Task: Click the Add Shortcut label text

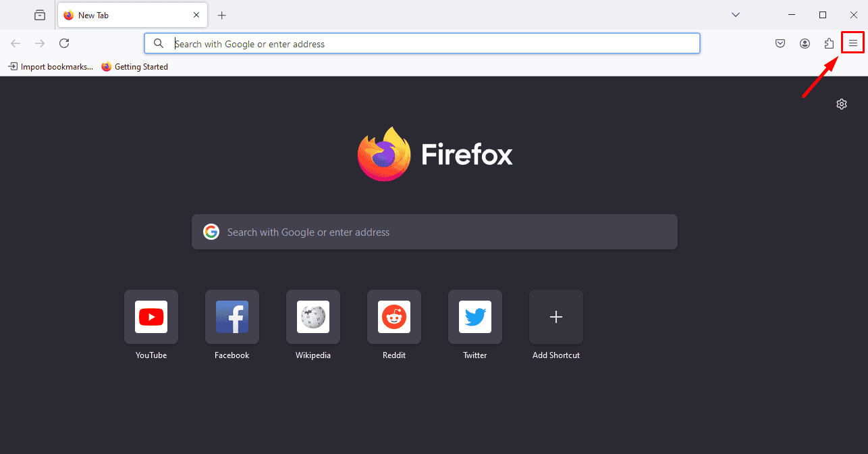Action: point(556,355)
